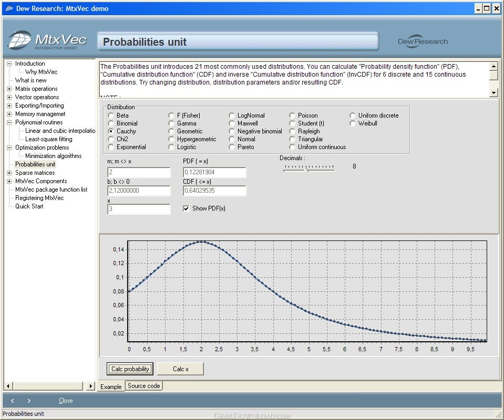504x420 pixels.
Task: Click the back arrow in bottom bar
Action: (13, 401)
